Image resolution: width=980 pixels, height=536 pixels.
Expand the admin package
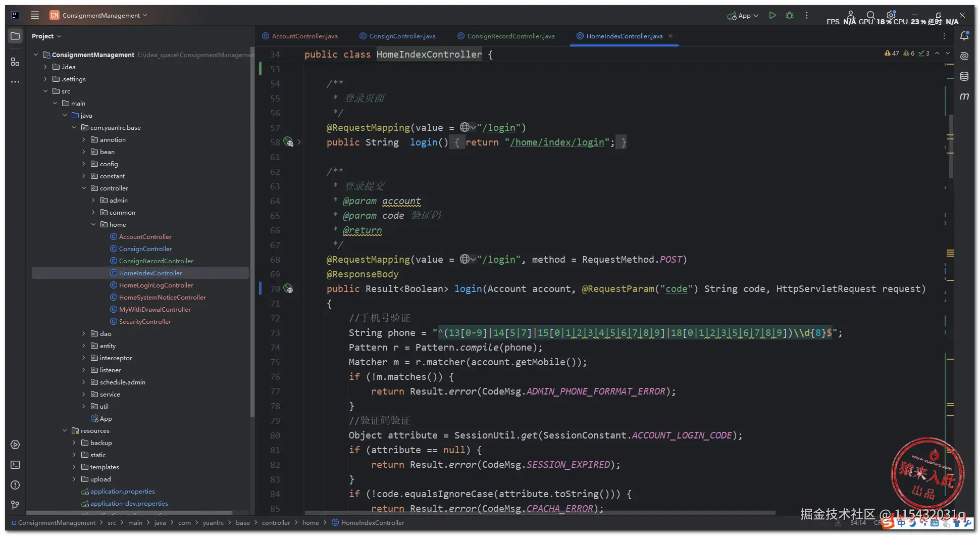(93, 200)
